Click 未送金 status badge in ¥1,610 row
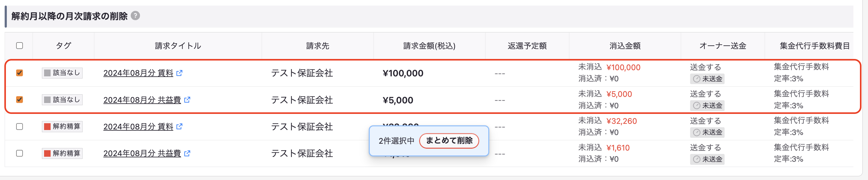Viewport: 868px width, 180px height. [x=707, y=159]
